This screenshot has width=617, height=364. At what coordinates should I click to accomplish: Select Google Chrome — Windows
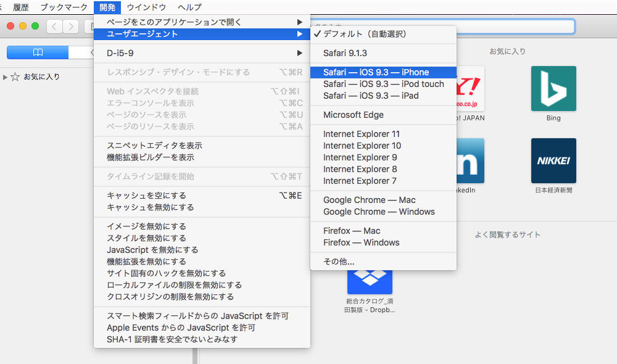click(x=383, y=212)
